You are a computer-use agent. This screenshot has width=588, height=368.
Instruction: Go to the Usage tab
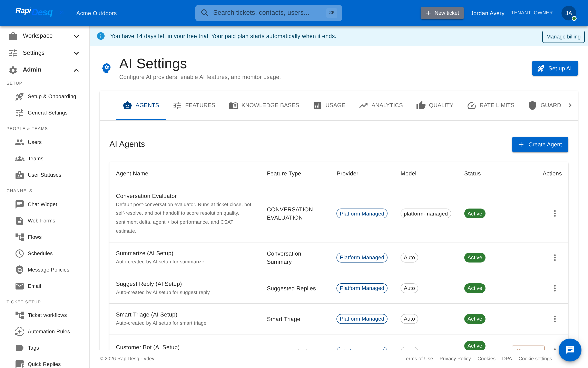tap(329, 105)
